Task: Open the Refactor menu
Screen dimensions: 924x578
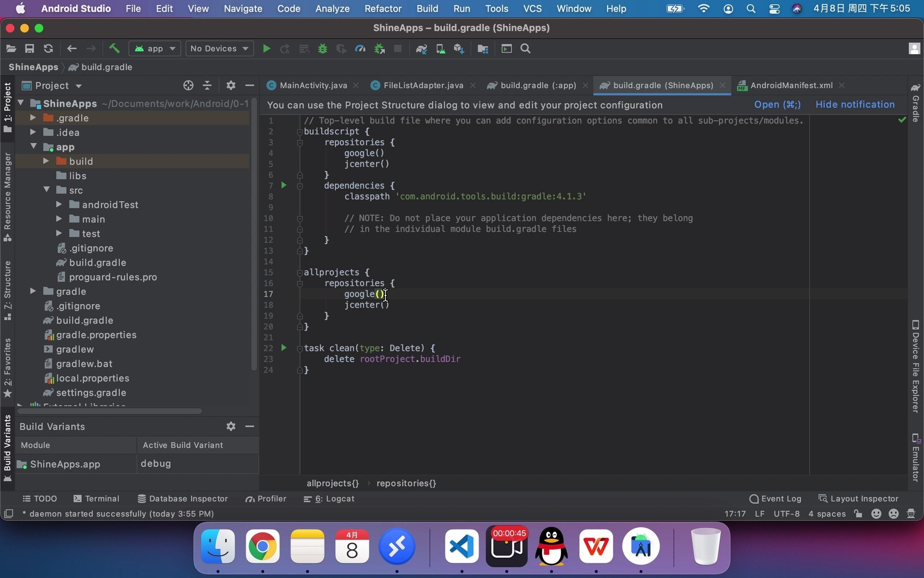Action: [x=383, y=8]
